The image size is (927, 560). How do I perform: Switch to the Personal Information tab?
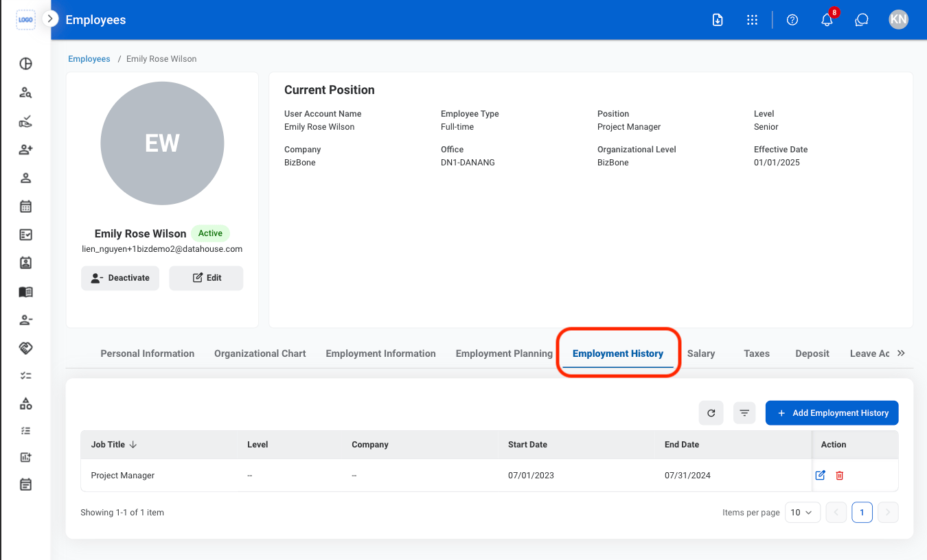point(148,353)
